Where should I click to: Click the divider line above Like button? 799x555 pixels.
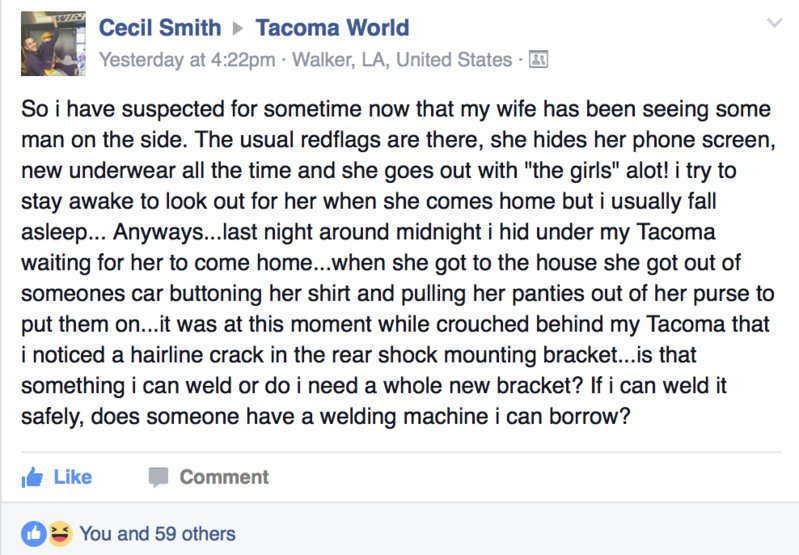pyautogui.click(x=401, y=452)
